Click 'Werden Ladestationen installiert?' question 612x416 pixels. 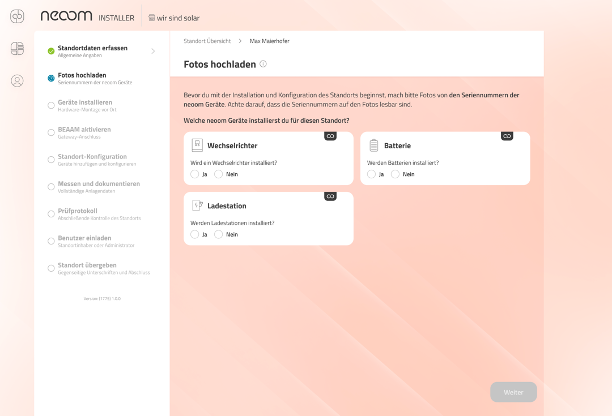coord(232,223)
